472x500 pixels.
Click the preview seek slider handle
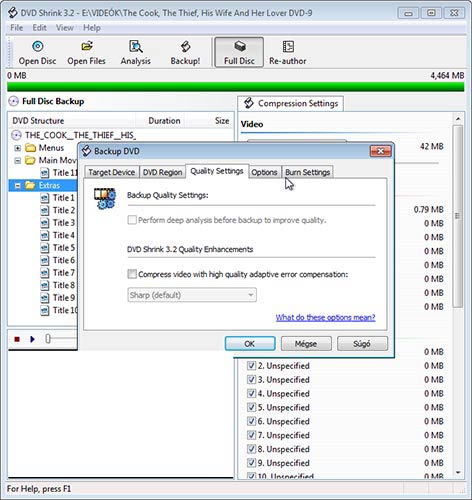(x=48, y=339)
